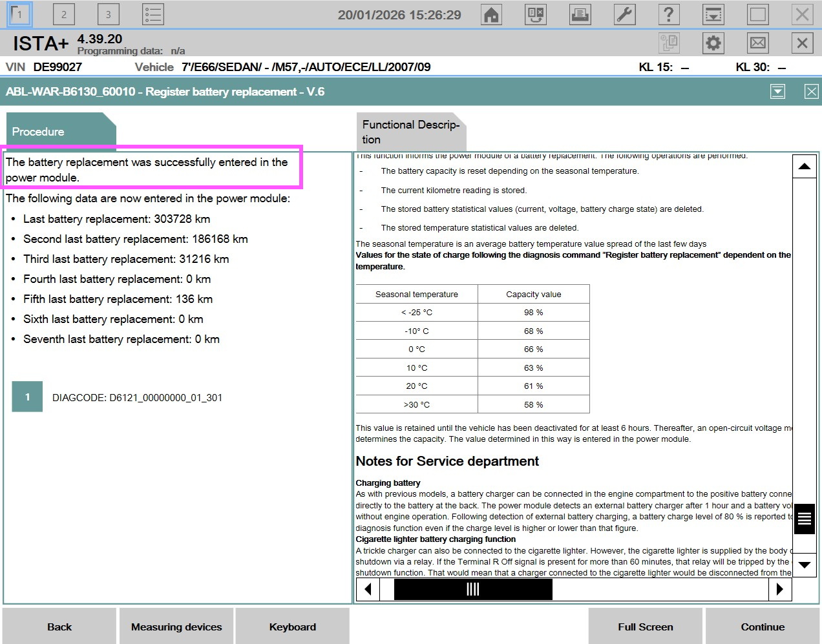
Task: Click the envelope feedback icon
Action: pos(757,43)
